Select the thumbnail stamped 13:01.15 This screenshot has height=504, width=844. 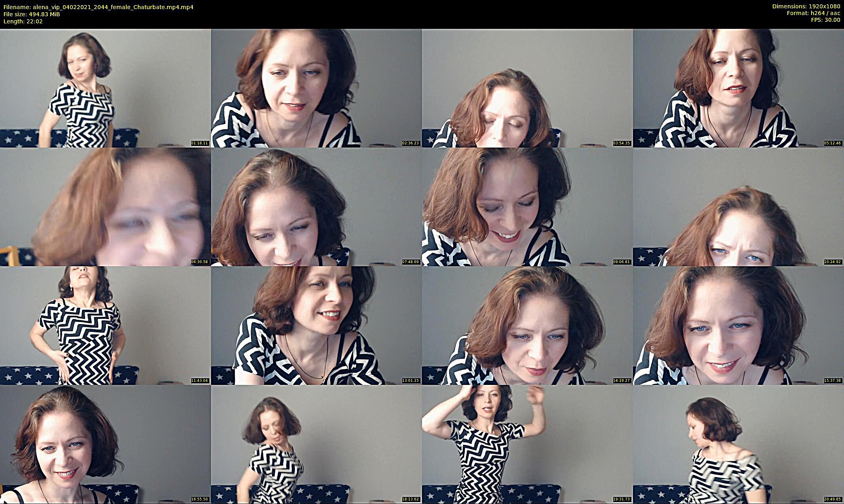316,325
